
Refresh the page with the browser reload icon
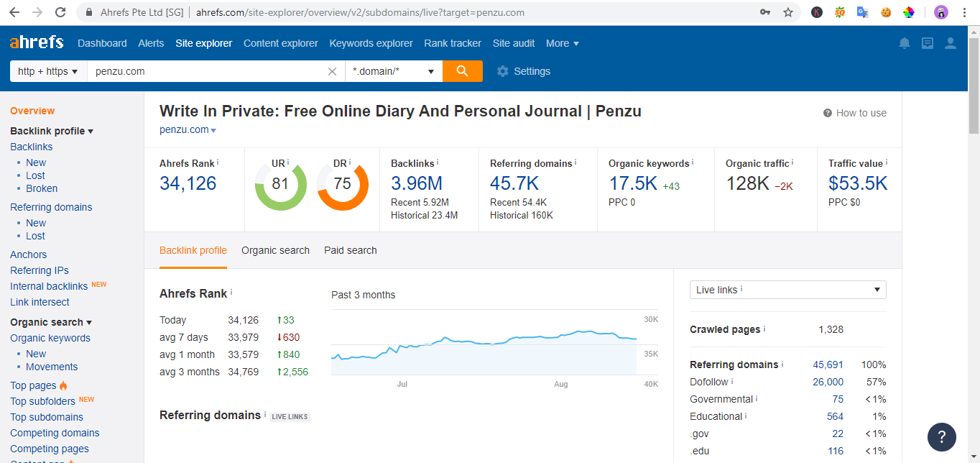pyautogui.click(x=60, y=12)
